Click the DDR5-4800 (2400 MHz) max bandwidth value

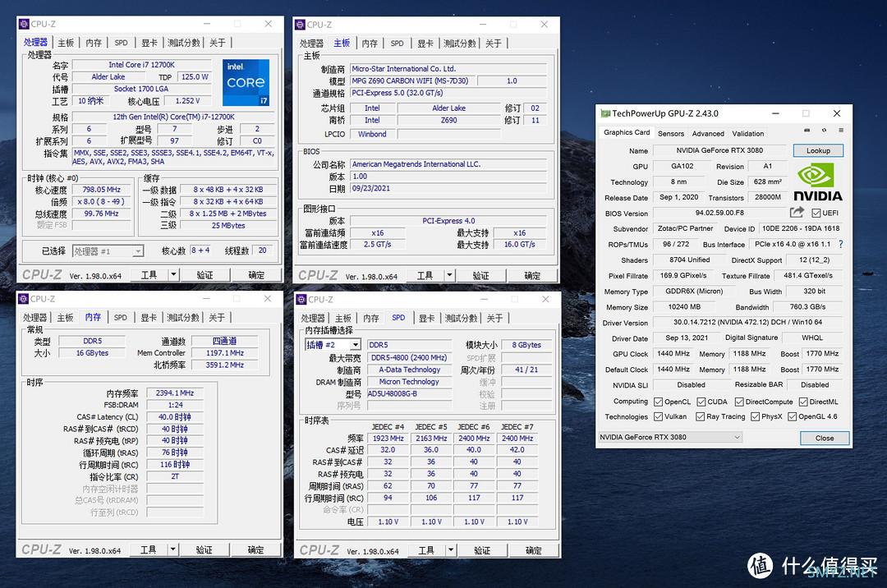[410, 357]
